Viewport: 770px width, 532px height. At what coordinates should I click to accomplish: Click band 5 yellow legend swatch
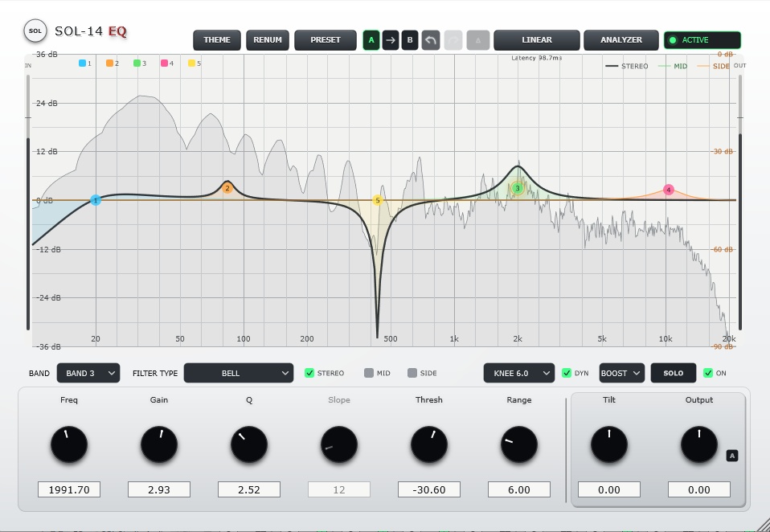191,63
